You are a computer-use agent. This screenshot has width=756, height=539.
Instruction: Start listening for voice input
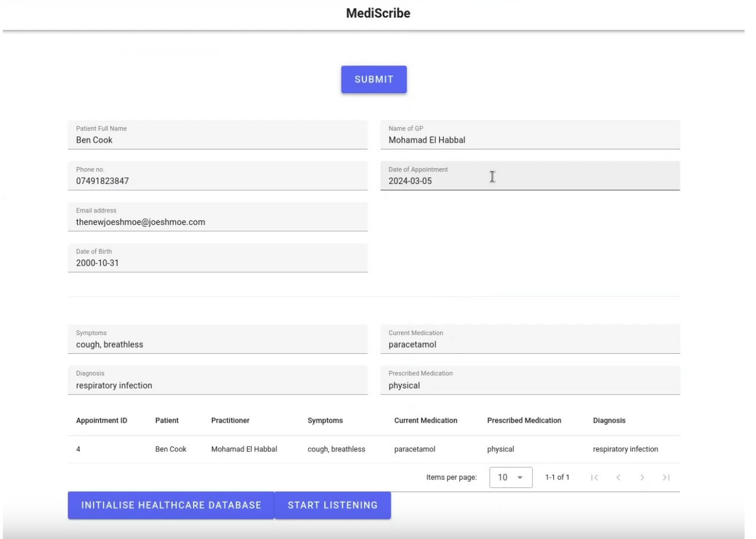coord(332,505)
